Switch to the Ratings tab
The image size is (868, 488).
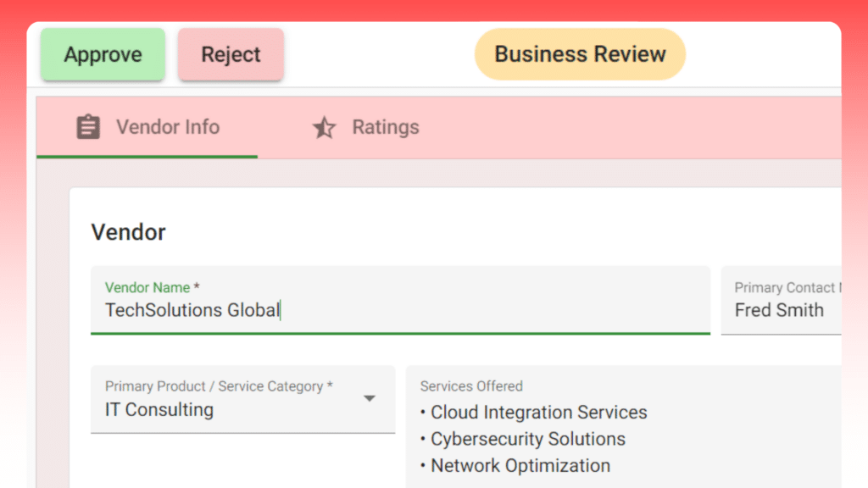point(366,127)
